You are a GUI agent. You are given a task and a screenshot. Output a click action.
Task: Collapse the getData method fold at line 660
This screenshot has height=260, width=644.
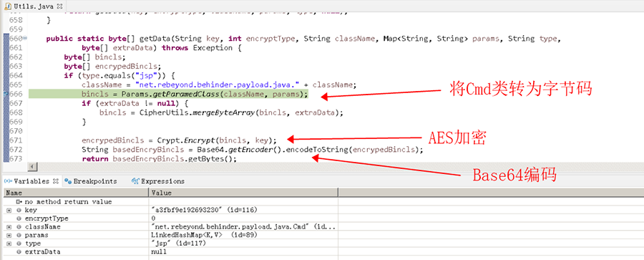24,38
